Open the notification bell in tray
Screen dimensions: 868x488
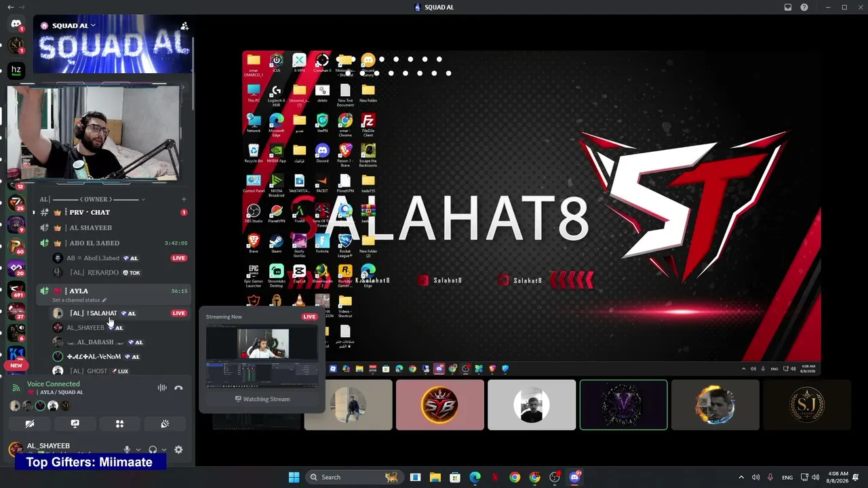point(856,477)
